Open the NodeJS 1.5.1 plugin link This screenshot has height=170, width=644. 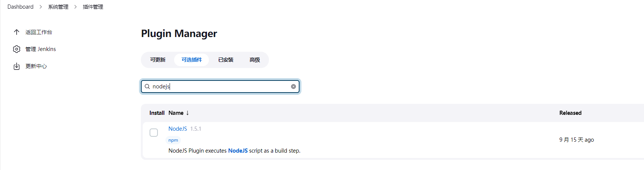click(x=178, y=129)
